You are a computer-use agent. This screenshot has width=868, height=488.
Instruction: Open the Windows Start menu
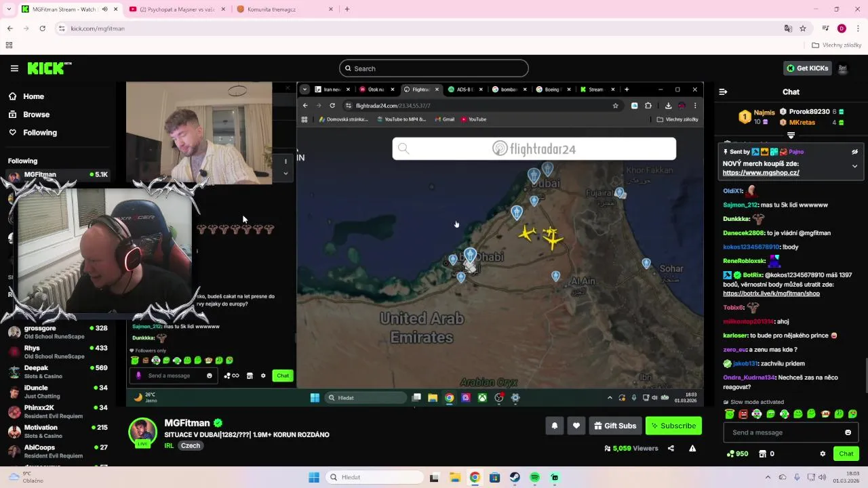pyautogui.click(x=313, y=477)
